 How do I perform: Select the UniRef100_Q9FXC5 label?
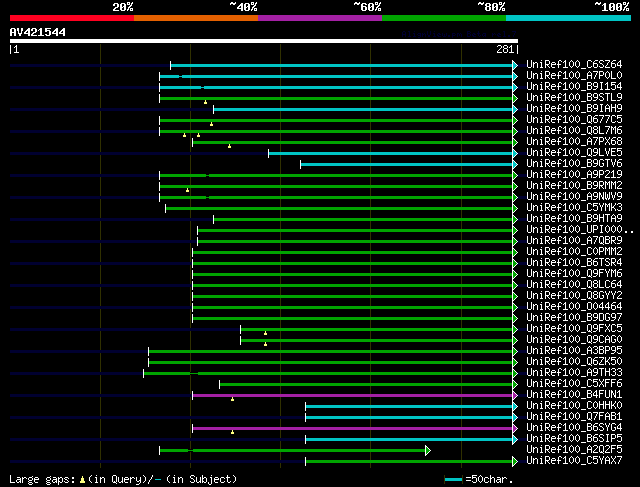[574, 329]
